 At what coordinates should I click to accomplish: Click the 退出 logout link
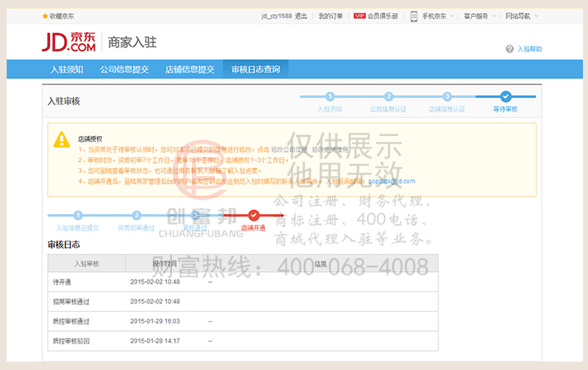(301, 16)
